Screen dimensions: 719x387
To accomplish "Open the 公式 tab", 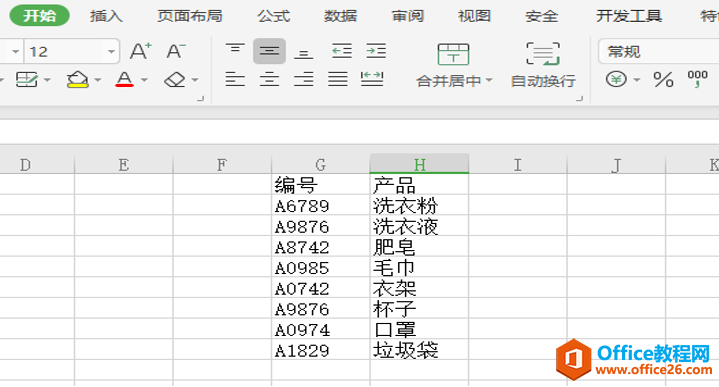I will [273, 16].
